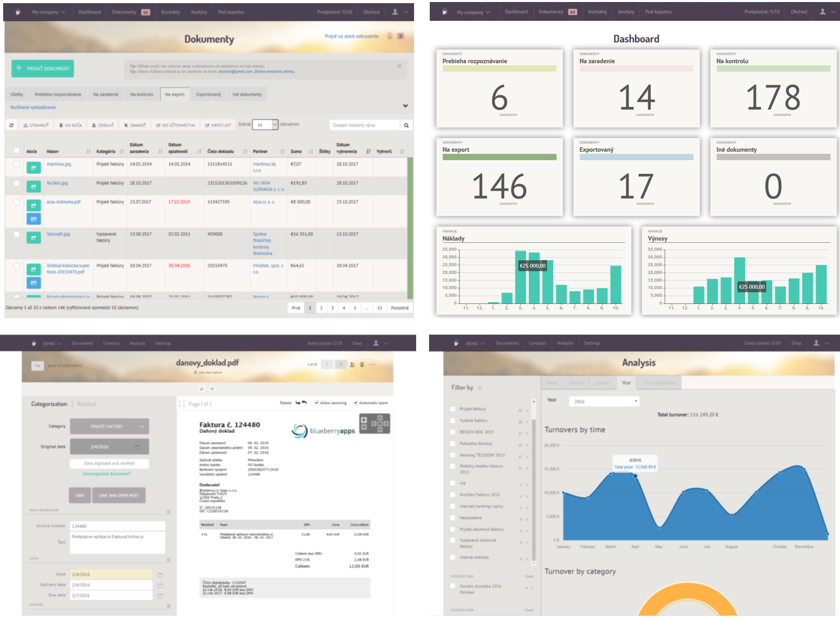Check the Prijaté faktúry filter checkbox
Viewport: 840px width, 619px height.
tap(453, 409)
